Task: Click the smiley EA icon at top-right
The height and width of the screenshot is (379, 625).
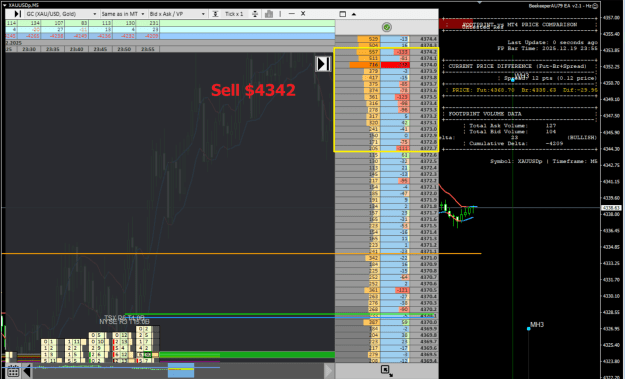Action: point(595,6)
